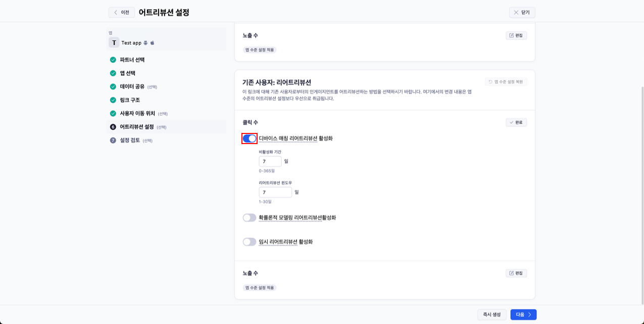Screen dimensions: 644x324
Task: Click the green checkmark beside 링크 구조
Action: point(113,100)
